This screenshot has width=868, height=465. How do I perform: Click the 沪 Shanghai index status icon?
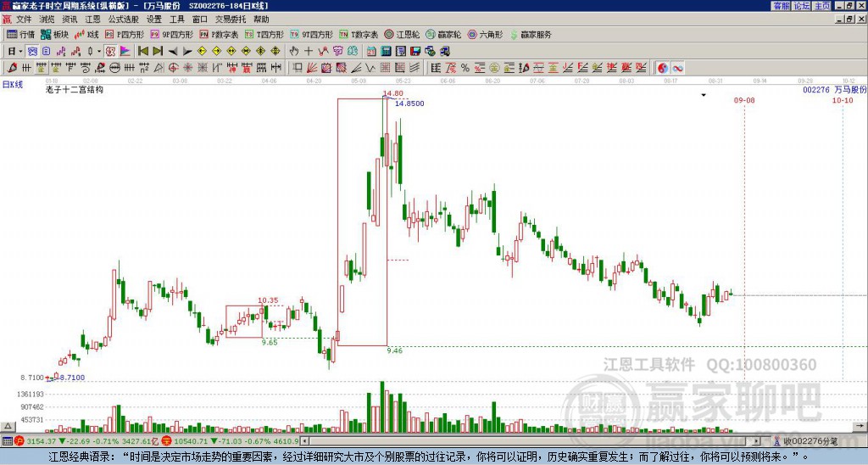coord(20,441)
